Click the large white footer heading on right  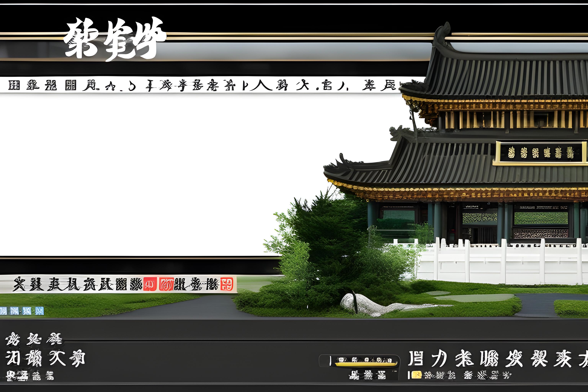click(x=497, y=359)
